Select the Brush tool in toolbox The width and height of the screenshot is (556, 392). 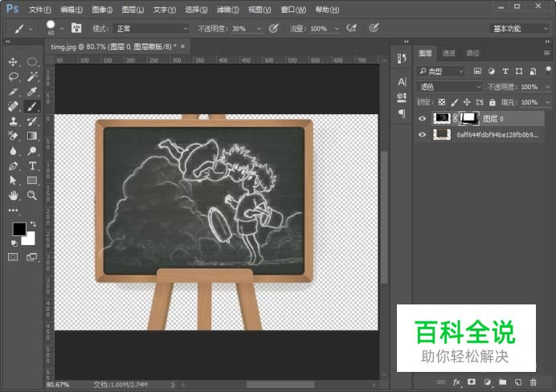32,106
